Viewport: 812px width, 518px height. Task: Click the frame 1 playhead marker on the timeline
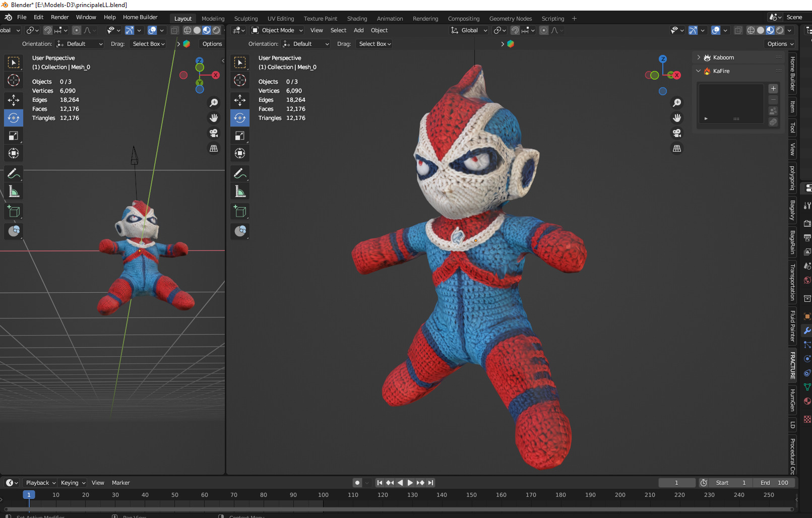(x=29, y=495)
